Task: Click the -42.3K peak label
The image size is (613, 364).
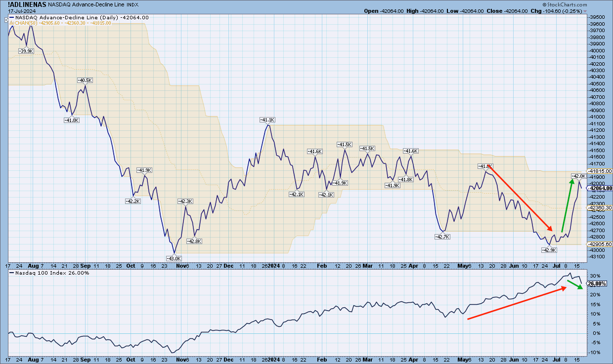Action: coord(185,201)
